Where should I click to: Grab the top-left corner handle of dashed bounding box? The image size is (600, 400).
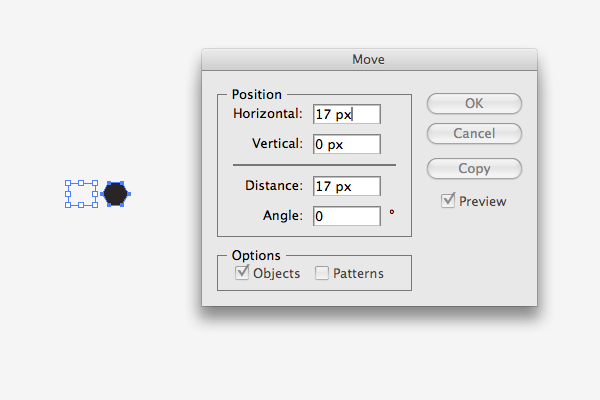coord(68,183)
